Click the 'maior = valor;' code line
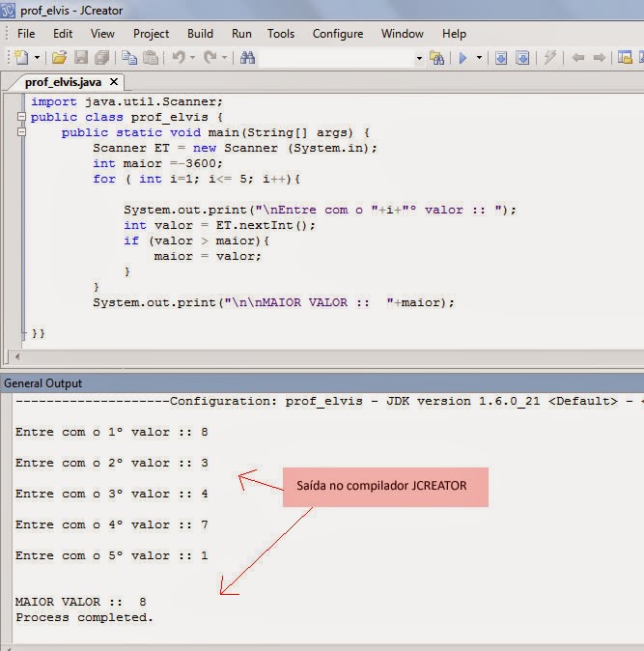The width and height of the screenshot is (644, 651). pos(208,256)
